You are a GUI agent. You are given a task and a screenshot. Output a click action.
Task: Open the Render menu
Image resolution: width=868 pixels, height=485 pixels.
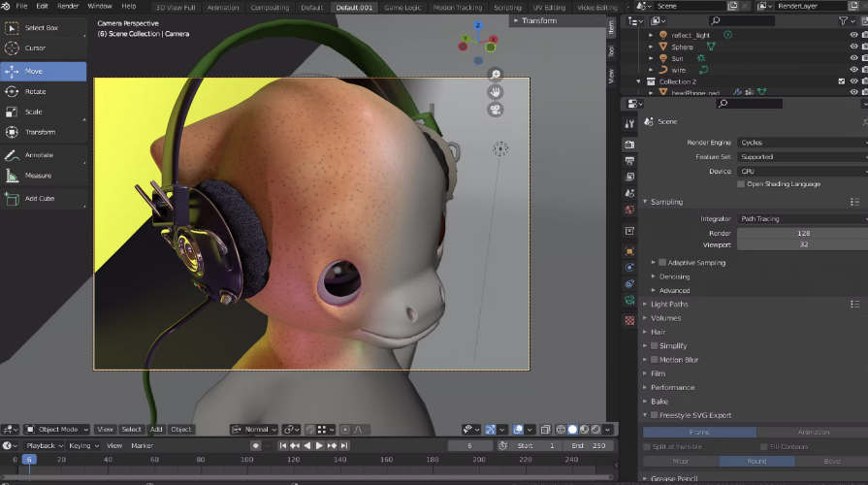point(68,6)
